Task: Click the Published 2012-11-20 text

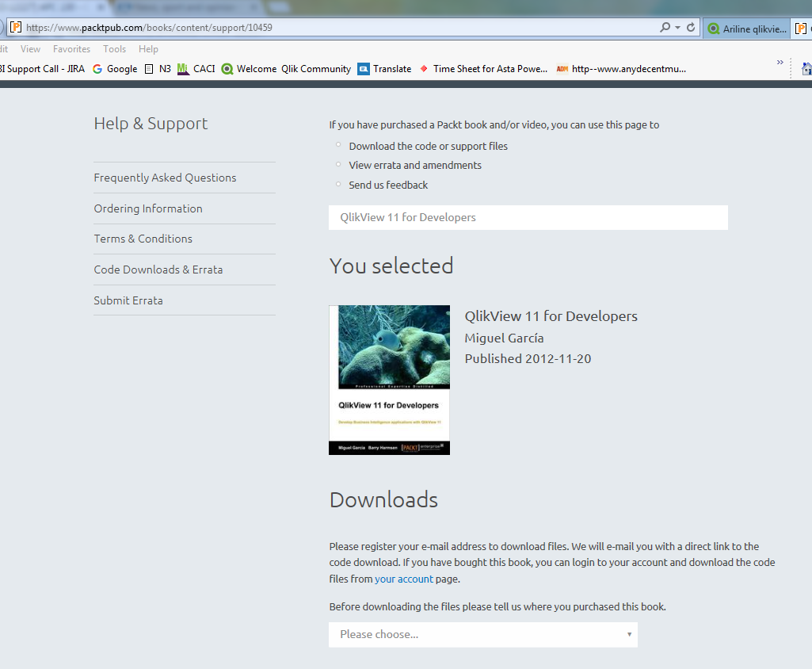Action: (x=528, y=358)
